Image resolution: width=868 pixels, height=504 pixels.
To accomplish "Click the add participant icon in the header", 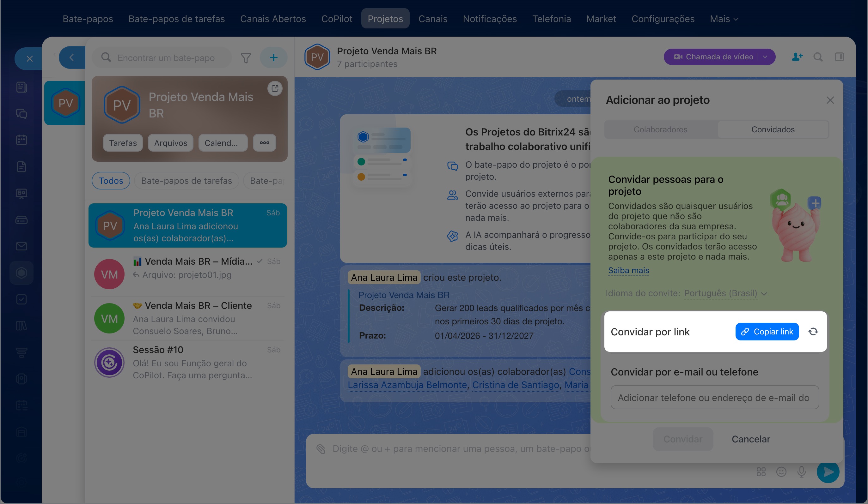I will coord(797,57).
